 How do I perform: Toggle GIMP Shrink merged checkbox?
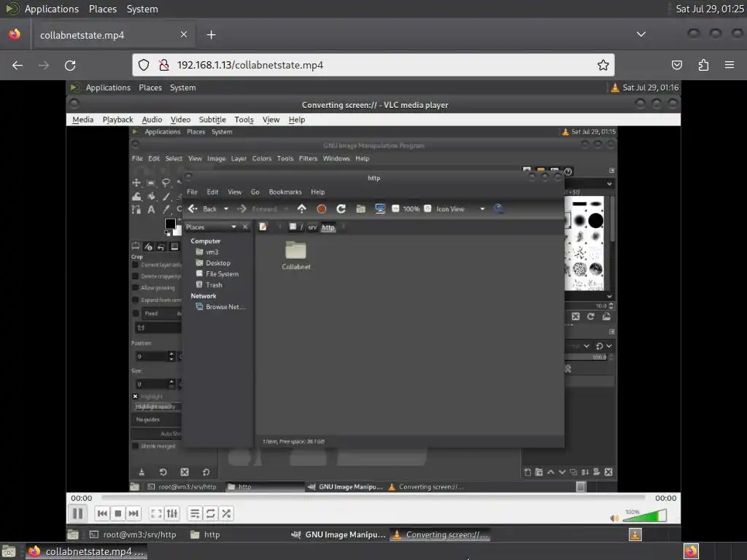[x=135, y=446]
